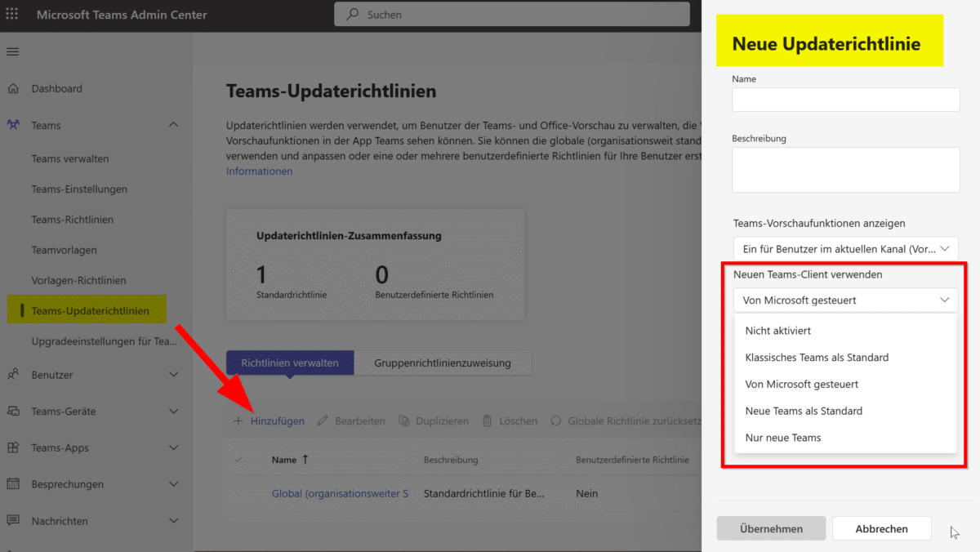The image size is (980, 552).
Task: Open the Global organisationsweiter policy link
Action: (340, 493)
